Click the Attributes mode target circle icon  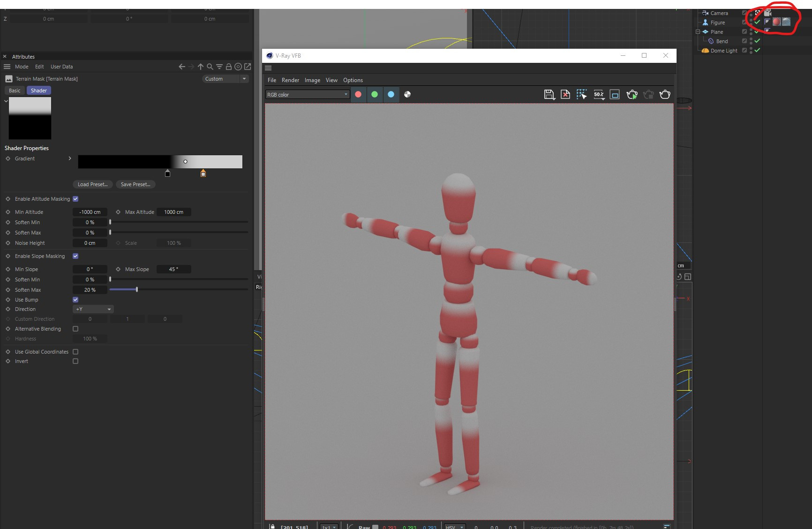click(x=238, y=67)
